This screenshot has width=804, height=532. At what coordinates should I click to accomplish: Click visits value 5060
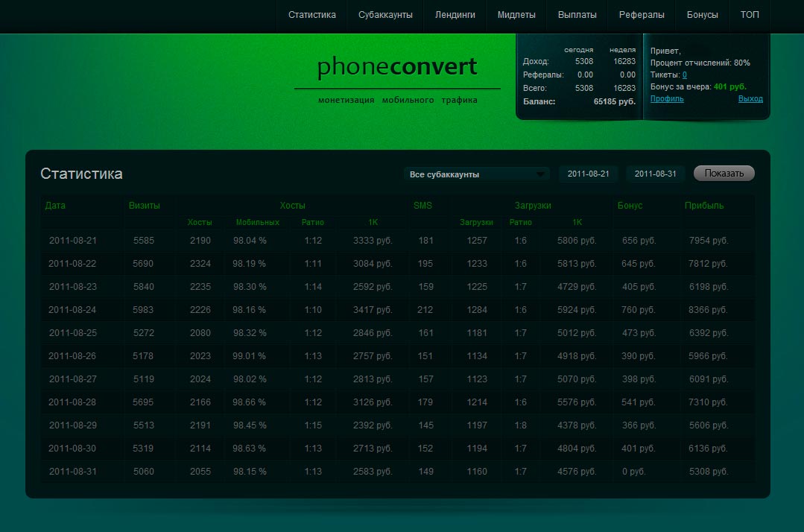pos(144,471)
